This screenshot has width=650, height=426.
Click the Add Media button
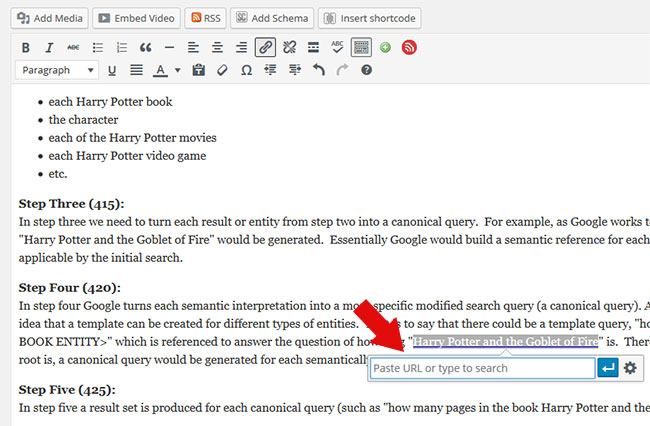coord(49,18)
